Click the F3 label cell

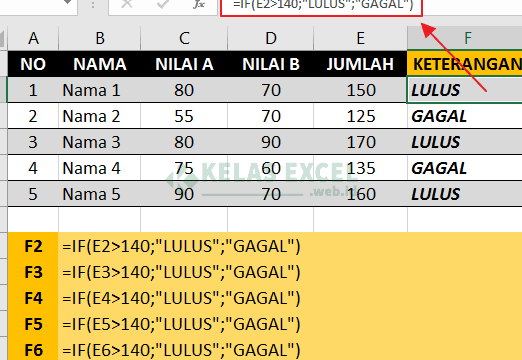33,272
